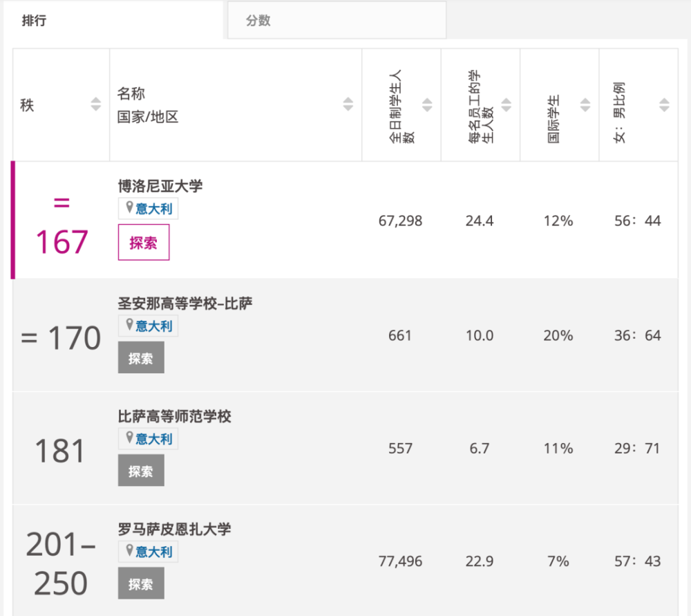Click the 全日制学生人数 header label
691x616 pixels.
point(401,106)
